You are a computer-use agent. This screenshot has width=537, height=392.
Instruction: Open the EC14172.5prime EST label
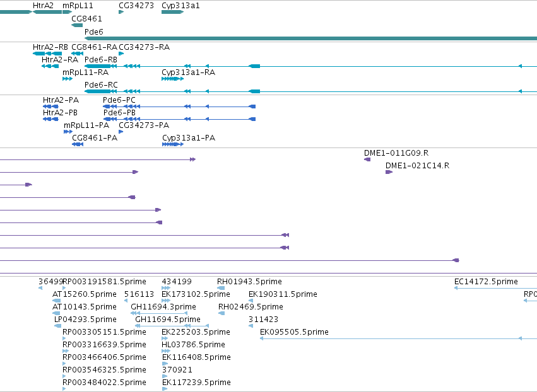click(486, 282)
